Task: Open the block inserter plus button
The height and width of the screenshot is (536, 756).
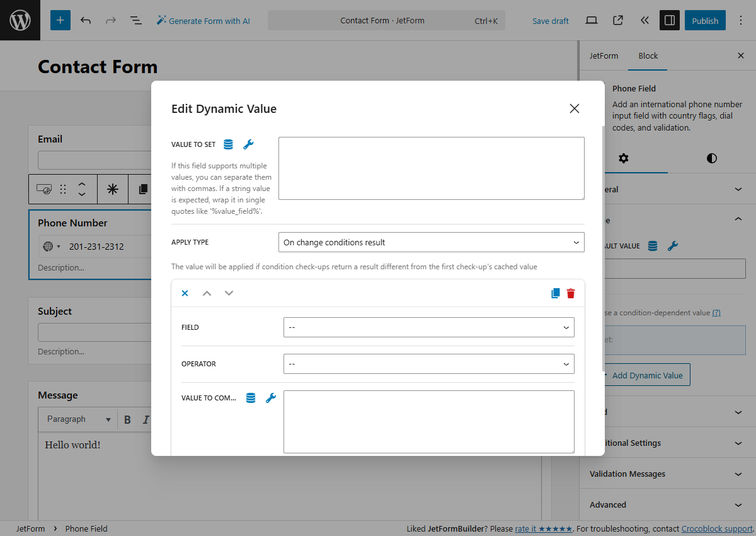Action: tap(60, 20)
